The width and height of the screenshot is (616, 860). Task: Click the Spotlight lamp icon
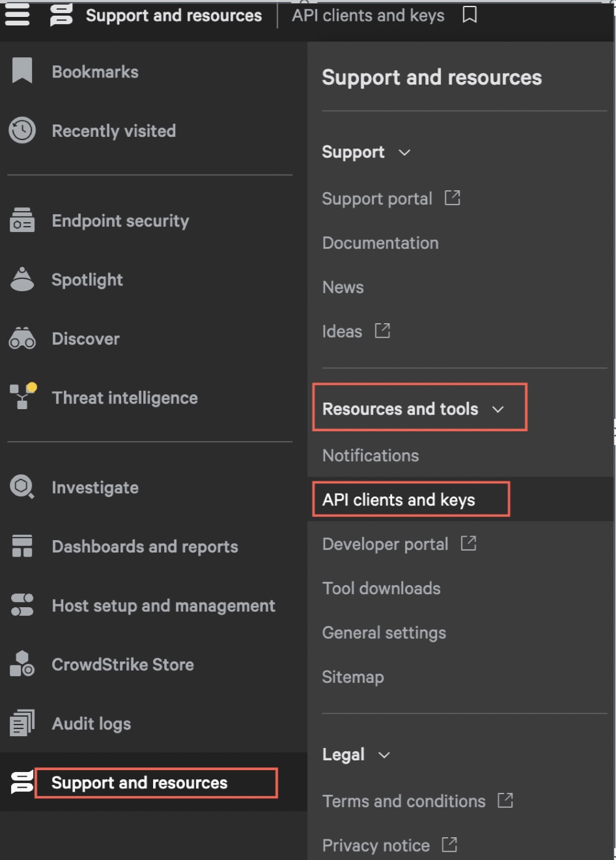[x=22, y=279]
